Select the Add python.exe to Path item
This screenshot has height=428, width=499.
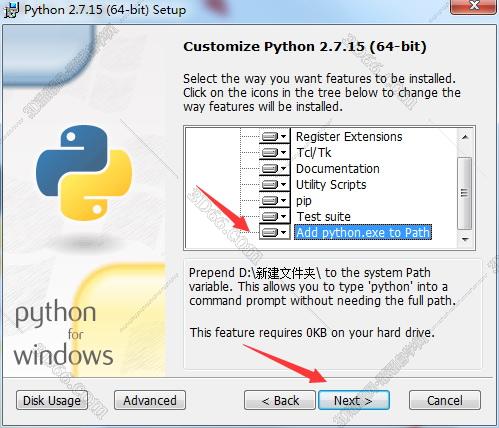[363, 232]
